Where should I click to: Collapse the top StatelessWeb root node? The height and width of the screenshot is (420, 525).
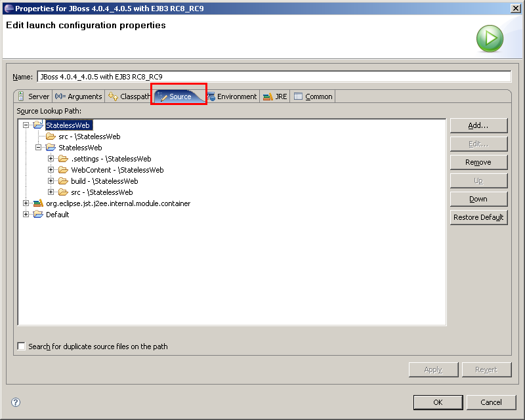(26, 125)
